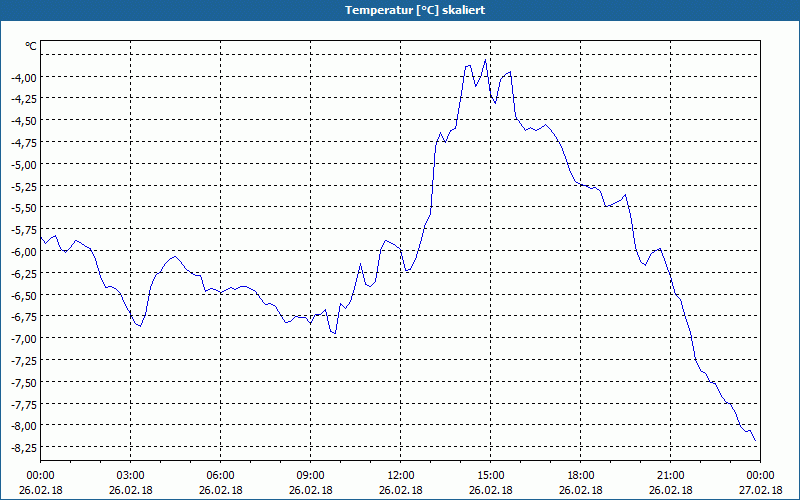Click the °C unit label on the axis
Image resolution: width=800 pixels, height=500 pixels.
pos(31,46)
